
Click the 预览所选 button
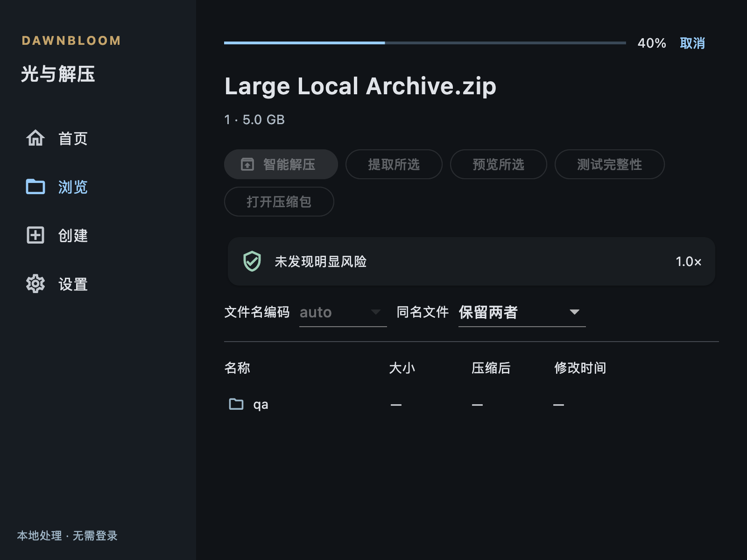(499, 164)
